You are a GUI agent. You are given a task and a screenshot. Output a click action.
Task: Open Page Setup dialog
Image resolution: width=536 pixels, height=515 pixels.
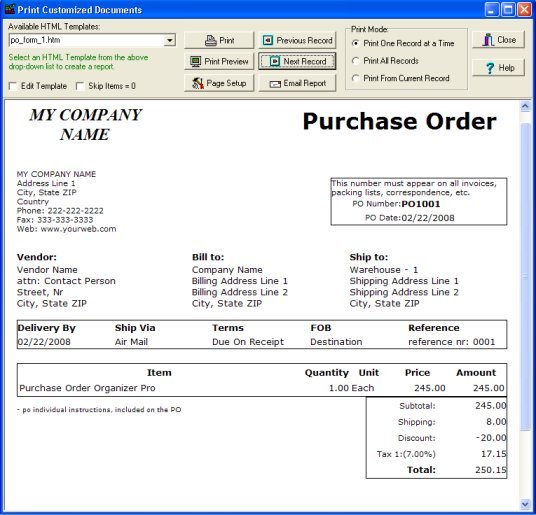pos(219,83)
